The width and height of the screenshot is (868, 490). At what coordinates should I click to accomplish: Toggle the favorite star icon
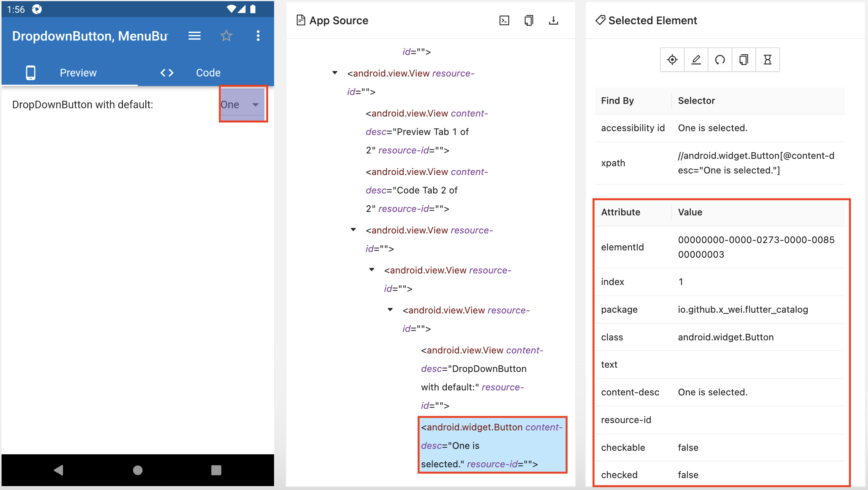click(226, 36)
